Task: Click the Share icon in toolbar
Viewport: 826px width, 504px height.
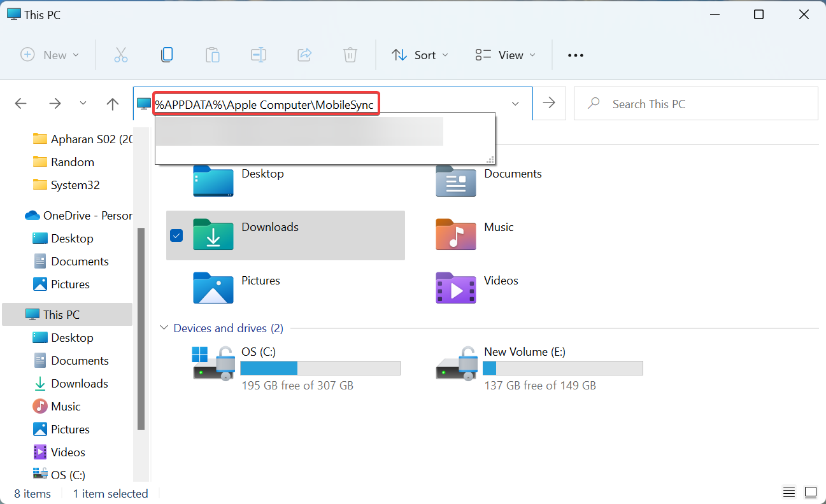Action: 304,55
